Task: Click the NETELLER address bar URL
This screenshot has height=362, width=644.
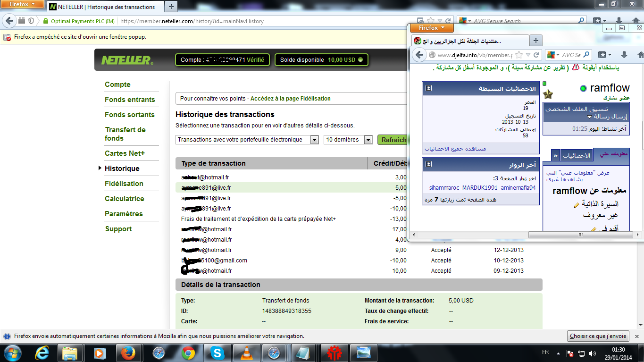Action: click(192, 21)
